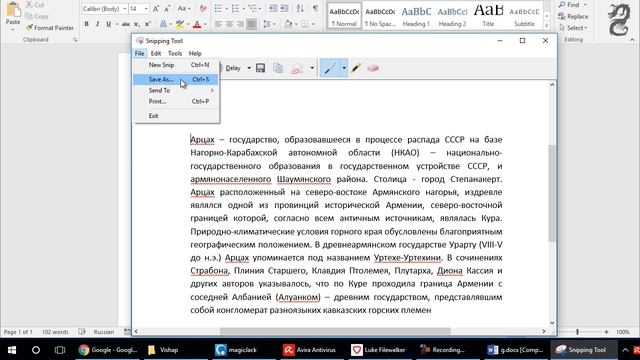Apply the Title style in Word
The image size is (640, 360).
488,16
